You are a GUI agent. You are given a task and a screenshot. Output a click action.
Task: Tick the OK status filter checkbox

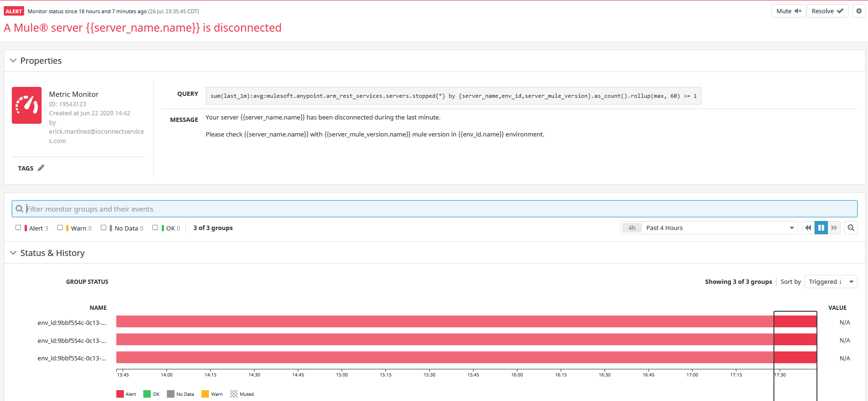point(155,228)
